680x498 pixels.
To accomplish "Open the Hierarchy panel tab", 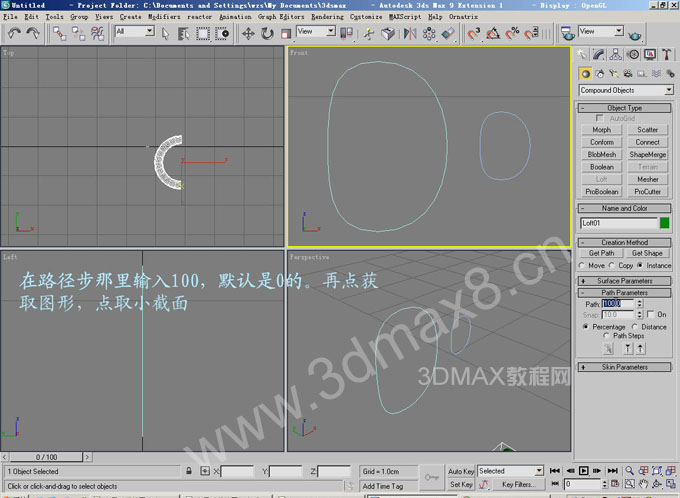I will 615,55.
